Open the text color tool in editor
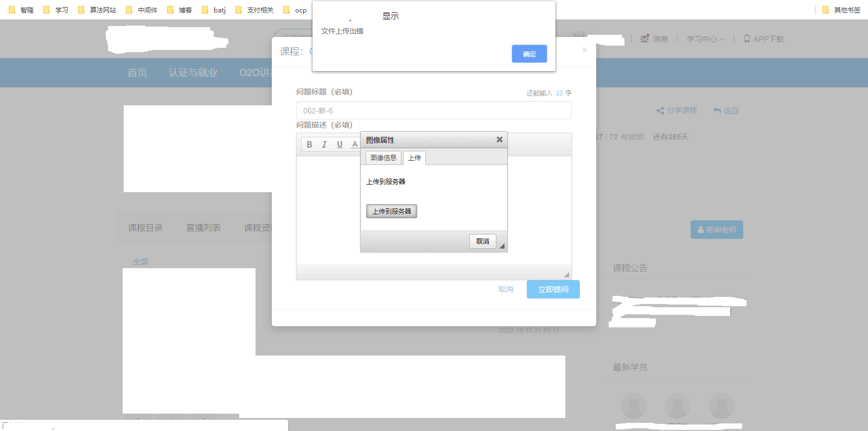The height and width of the screenshot is (431, 868). [x=355, y=144]
